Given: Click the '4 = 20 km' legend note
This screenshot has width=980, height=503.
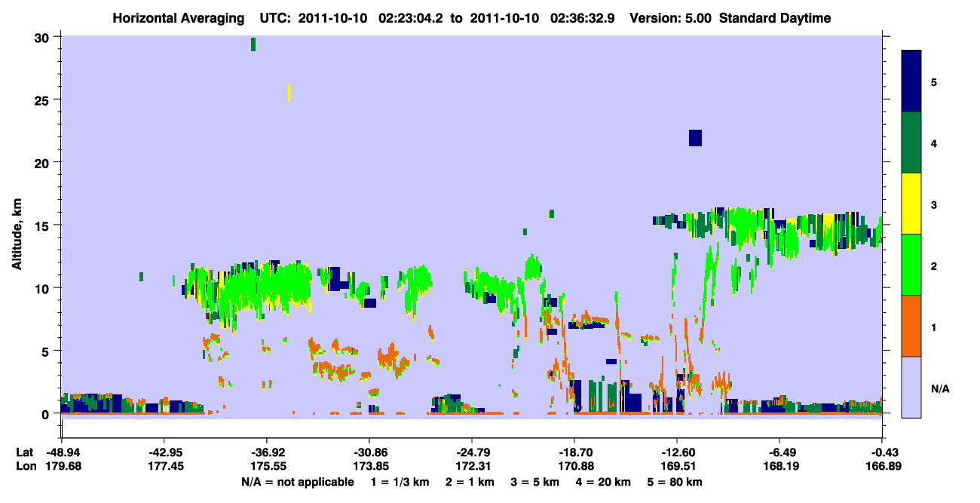Looking at the screenshot, I should click(x=603, y=482).
